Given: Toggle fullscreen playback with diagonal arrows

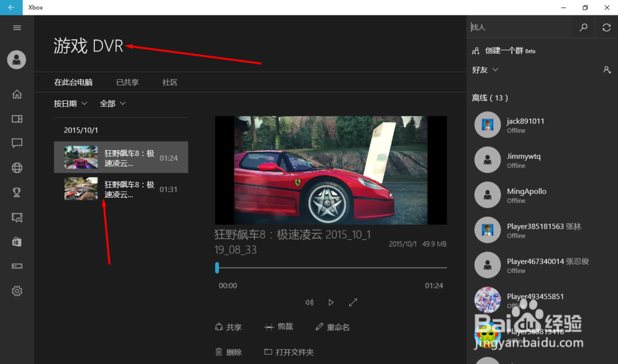Looking at the screenshot, I should (x=353, y=302).
